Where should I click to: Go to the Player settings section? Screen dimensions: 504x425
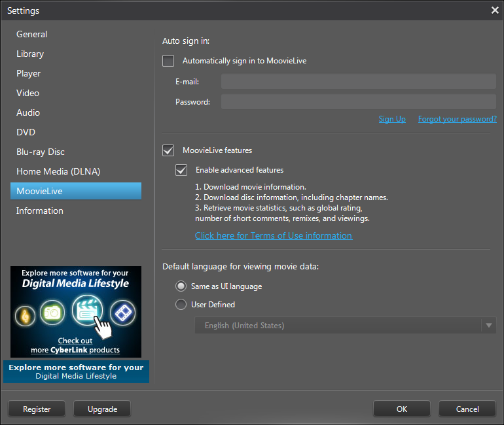coord(29,73)
